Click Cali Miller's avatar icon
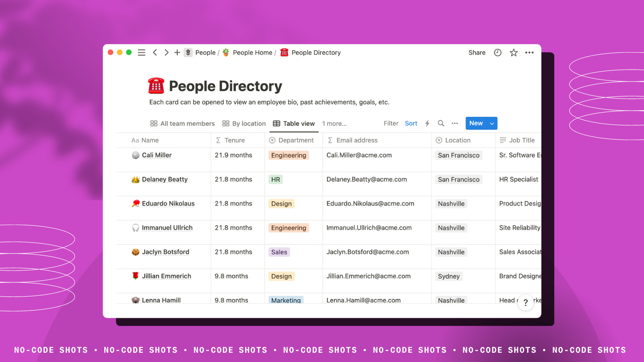 tap(136, 155)
